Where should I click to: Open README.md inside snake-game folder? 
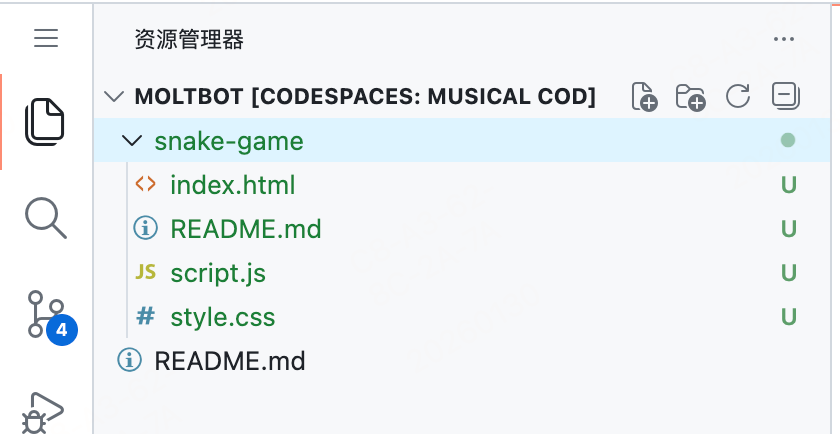(246, 229)
